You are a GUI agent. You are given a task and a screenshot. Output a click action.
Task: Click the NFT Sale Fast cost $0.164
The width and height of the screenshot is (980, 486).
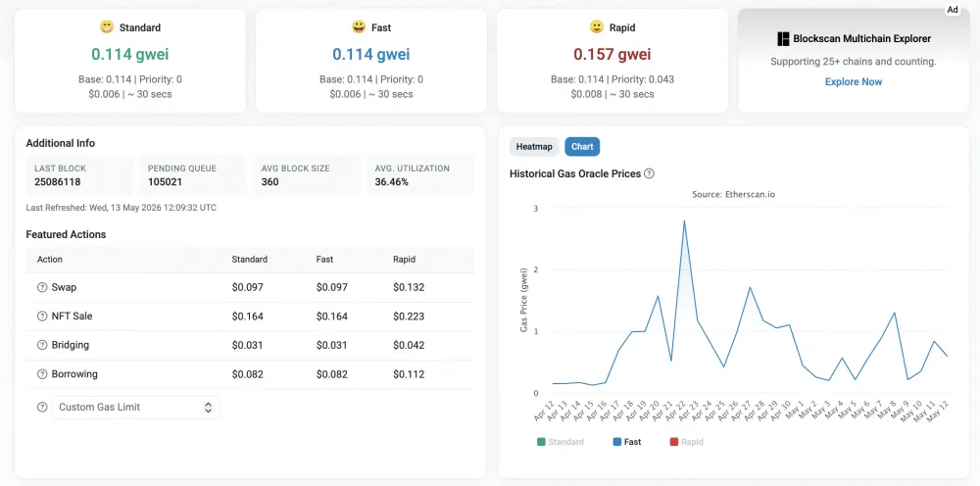pyautogui.click(x=332, y=316)
